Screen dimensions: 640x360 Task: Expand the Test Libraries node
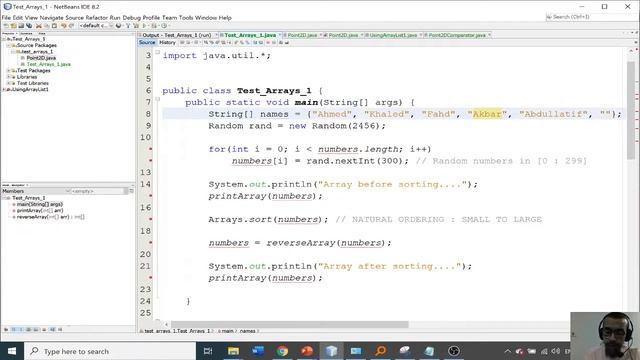click(x=8, y=83)
